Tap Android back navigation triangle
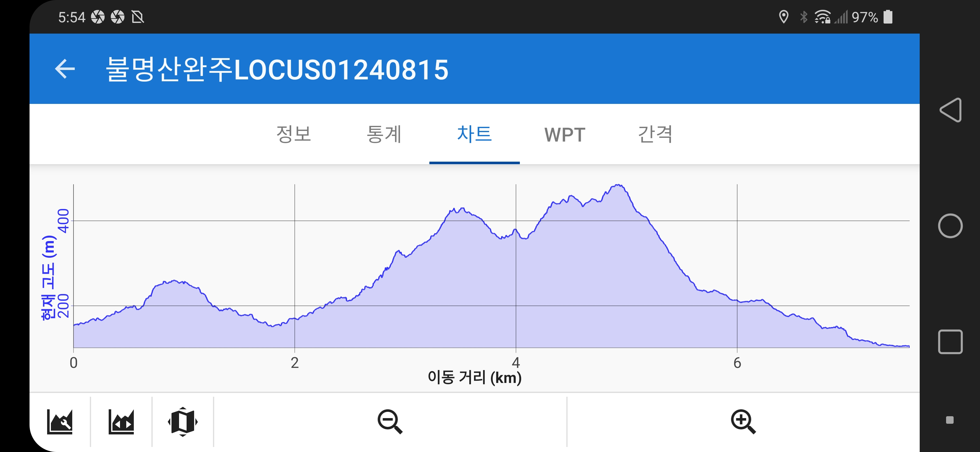 [950, 110]
